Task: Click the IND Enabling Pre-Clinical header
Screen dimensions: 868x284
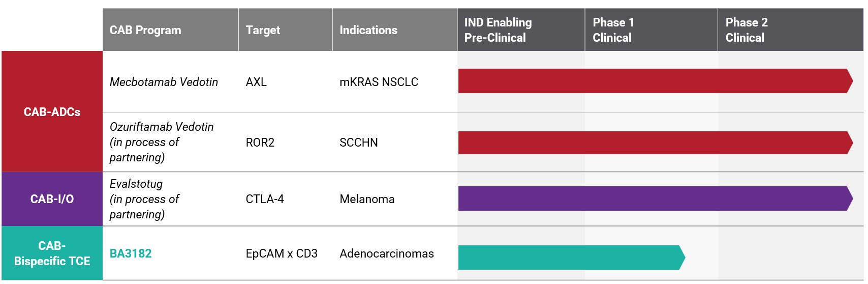Action: [498, 30]
